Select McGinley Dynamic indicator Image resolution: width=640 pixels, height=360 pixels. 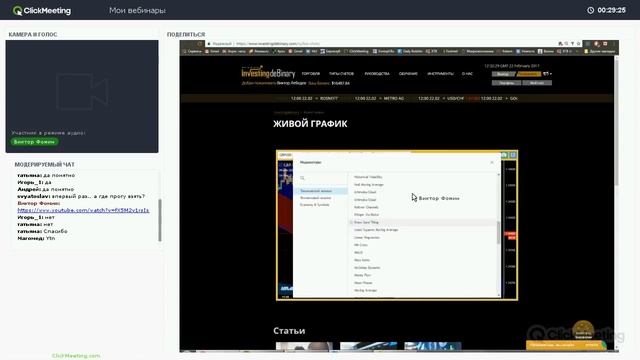coord(367,268)
